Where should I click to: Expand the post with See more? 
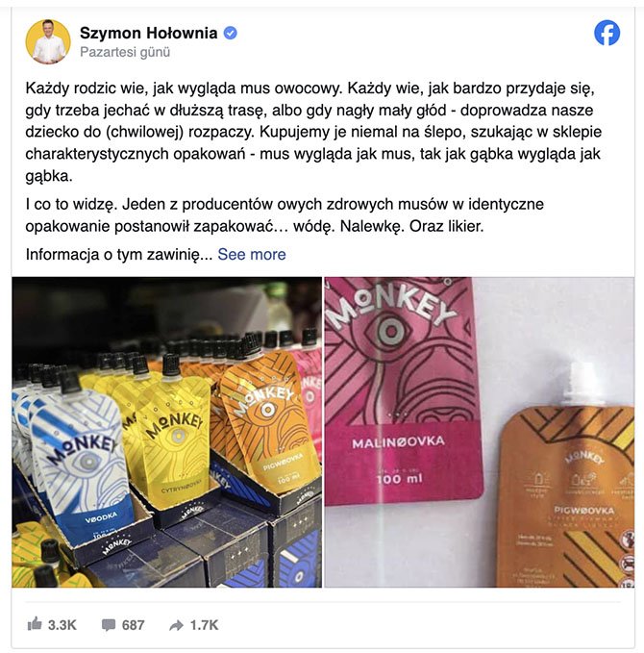pyautogui.click(x=252, y=254)
